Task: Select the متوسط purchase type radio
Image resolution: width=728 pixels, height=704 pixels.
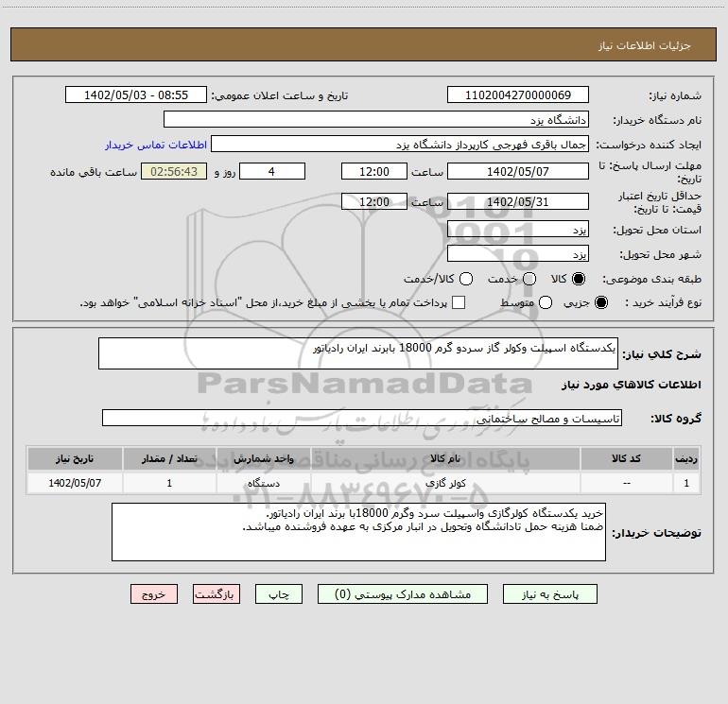Action: tap(546, 302)
